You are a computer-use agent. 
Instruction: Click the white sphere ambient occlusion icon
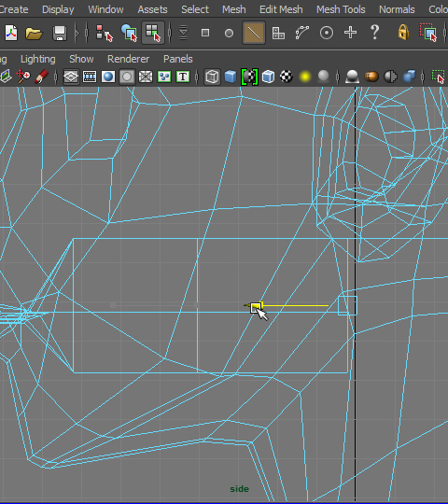[352, 77]
